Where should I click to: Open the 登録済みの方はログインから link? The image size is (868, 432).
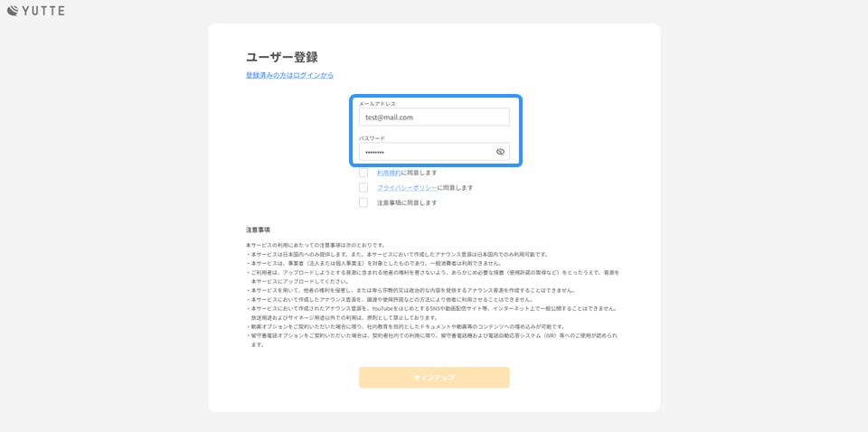pyautogui.click(x=289, y=75)
